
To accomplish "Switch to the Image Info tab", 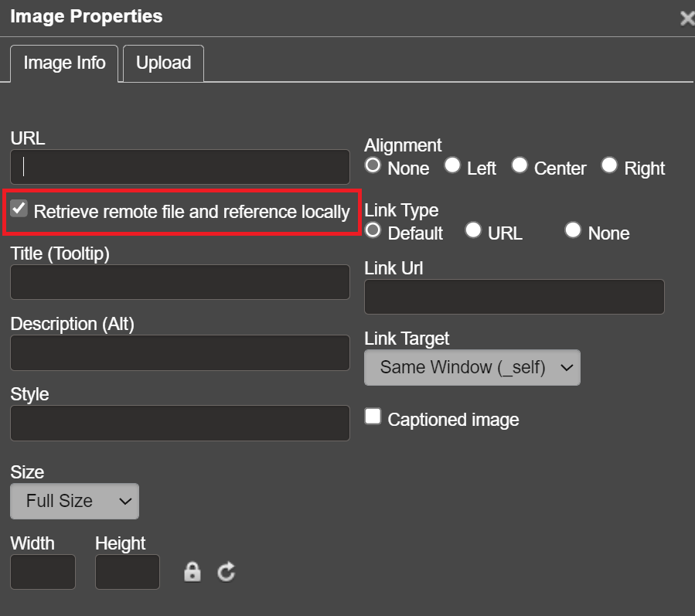I will pyautogui.click(x=64, y=63).
